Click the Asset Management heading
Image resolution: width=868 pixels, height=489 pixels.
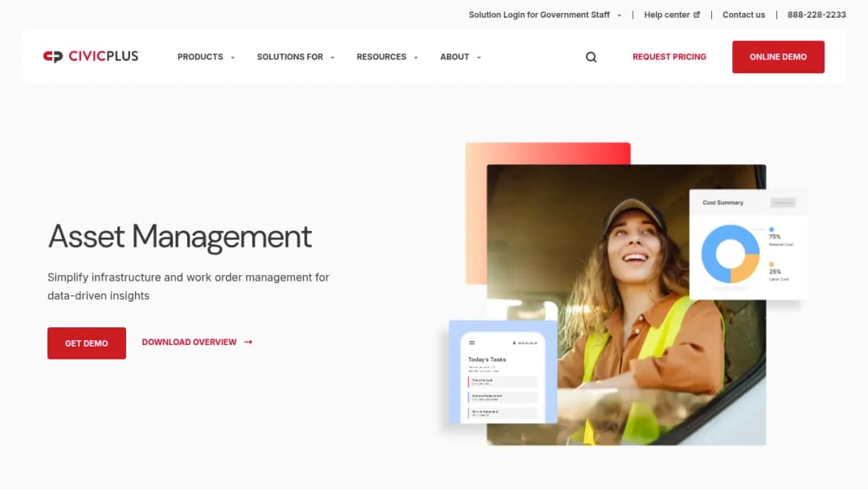click(x=180, y=237)
